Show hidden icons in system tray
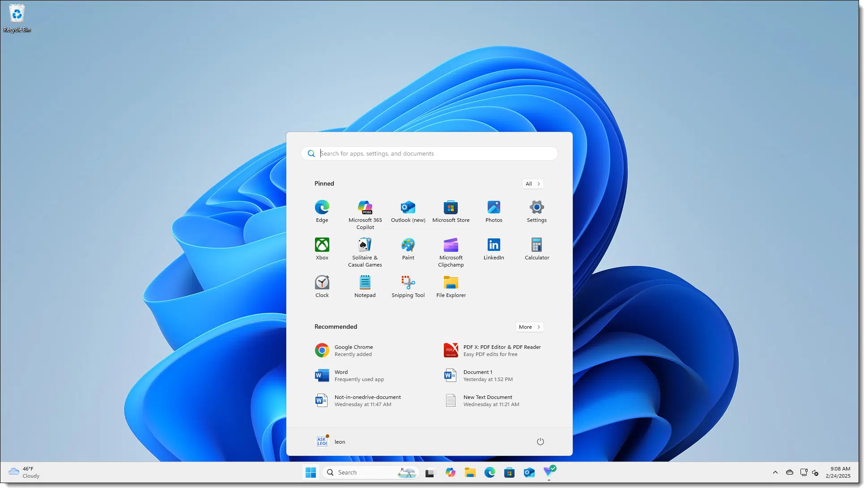868x492 pixels. coord(775,472)
